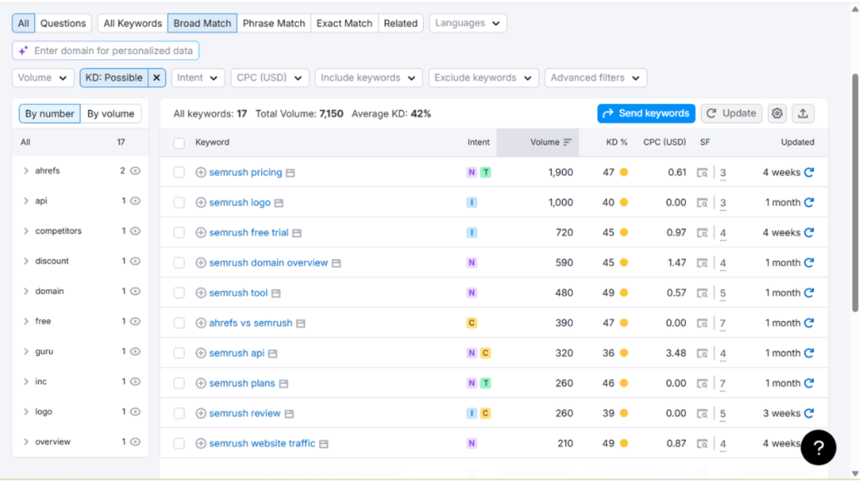This screenshot has width=868, height=488.
Task: Toggle eye icon for ahrefs group
Action: (136, 171)
